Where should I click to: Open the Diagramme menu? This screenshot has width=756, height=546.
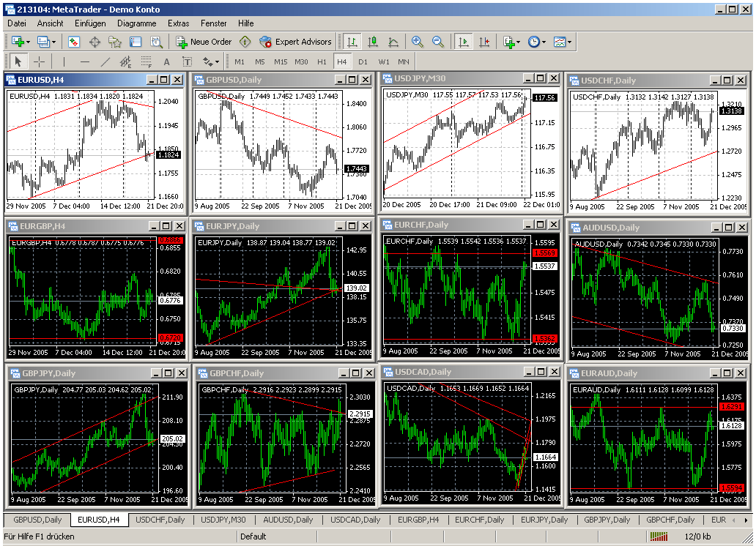coord(136,23)
